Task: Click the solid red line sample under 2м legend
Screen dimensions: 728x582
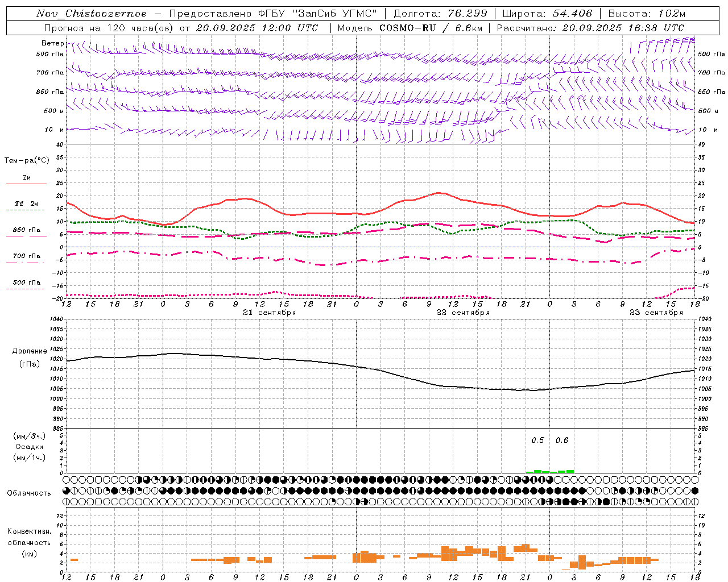Action: (x=26, y=184)
